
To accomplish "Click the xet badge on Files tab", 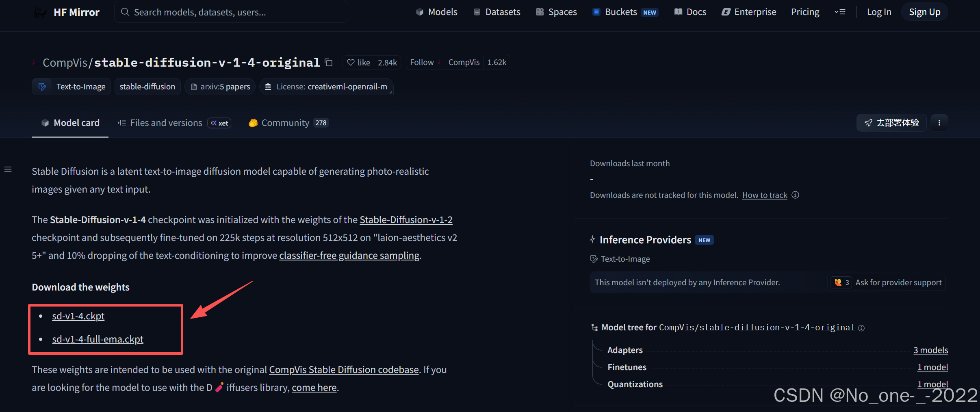I will (x=219, y=123).
